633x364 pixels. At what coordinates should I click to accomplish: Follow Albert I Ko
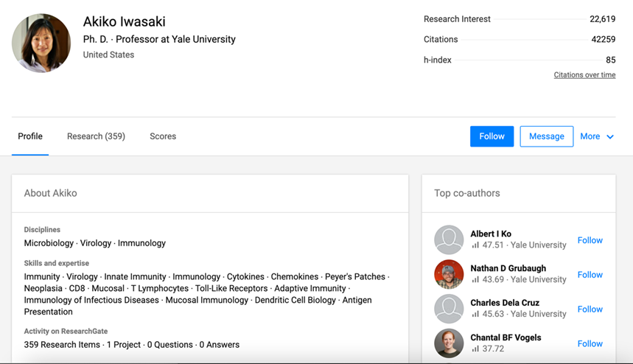click(590, 240)
